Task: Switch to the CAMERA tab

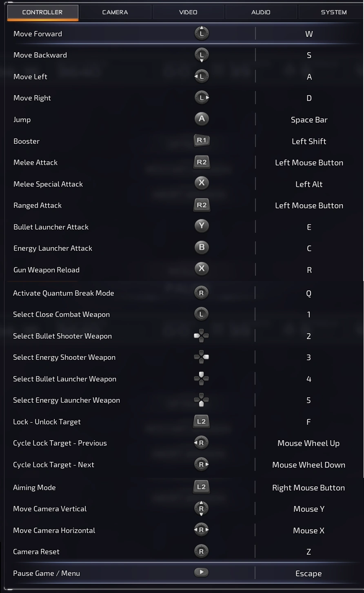Action: click(116, 12)
